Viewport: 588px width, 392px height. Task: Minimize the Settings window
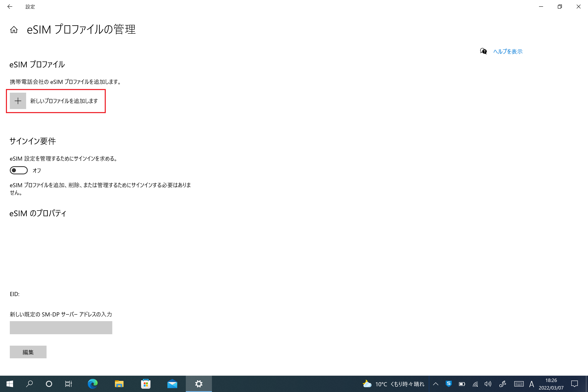(541, 7)
